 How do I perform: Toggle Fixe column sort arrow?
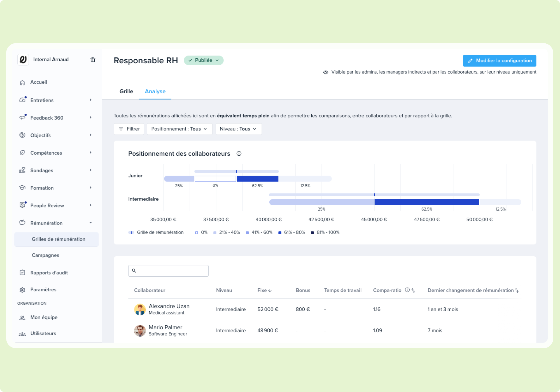pyautogui.click(x=270, y=290)
